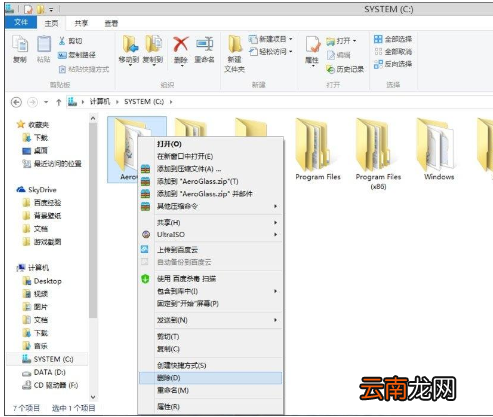The image size is (493, 417).
Task: Open 百度经验 folder in sidebar
Action: pos(42,203)
